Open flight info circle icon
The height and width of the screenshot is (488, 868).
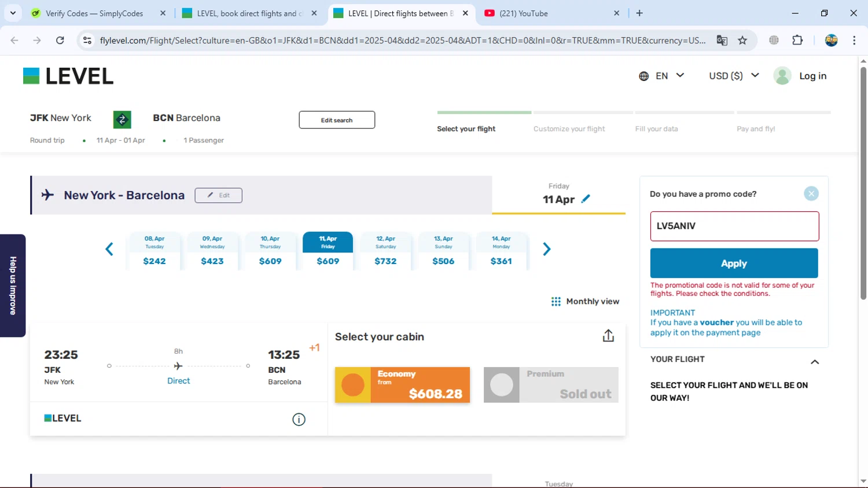pos(299,420)
